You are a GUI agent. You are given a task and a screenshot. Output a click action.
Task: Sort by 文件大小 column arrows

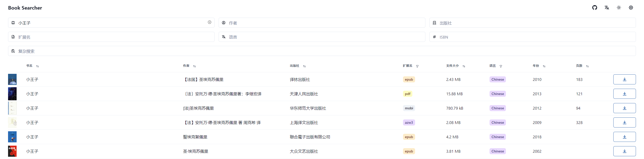click(464, 66)
